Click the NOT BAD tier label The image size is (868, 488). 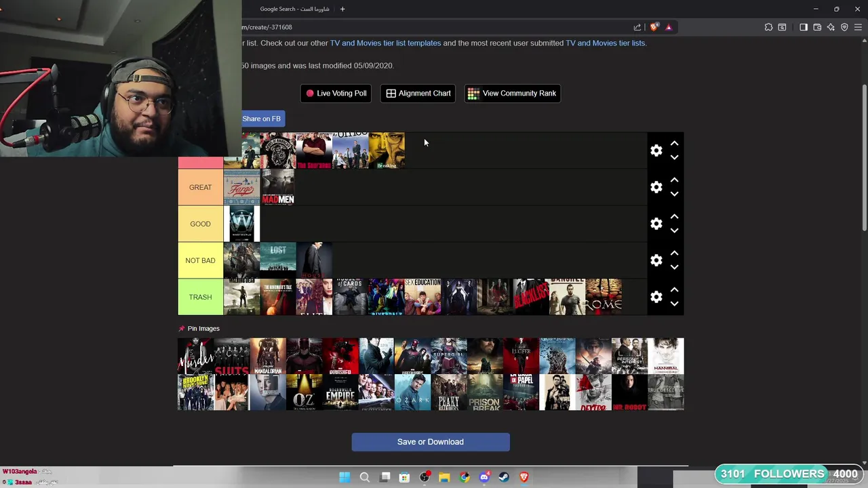[200, 260]
